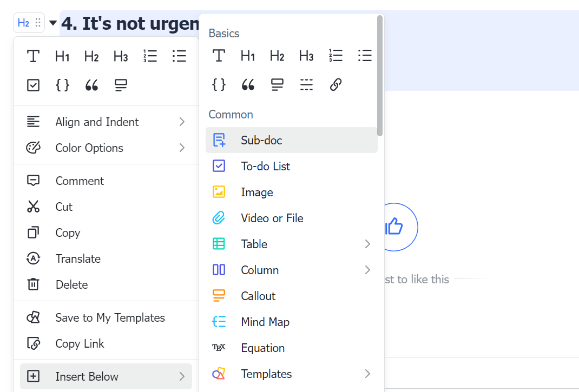579x392 pixels.
Task: Choose Translate from the context menu
Action: pyautogui.click(x=79, y=258)
